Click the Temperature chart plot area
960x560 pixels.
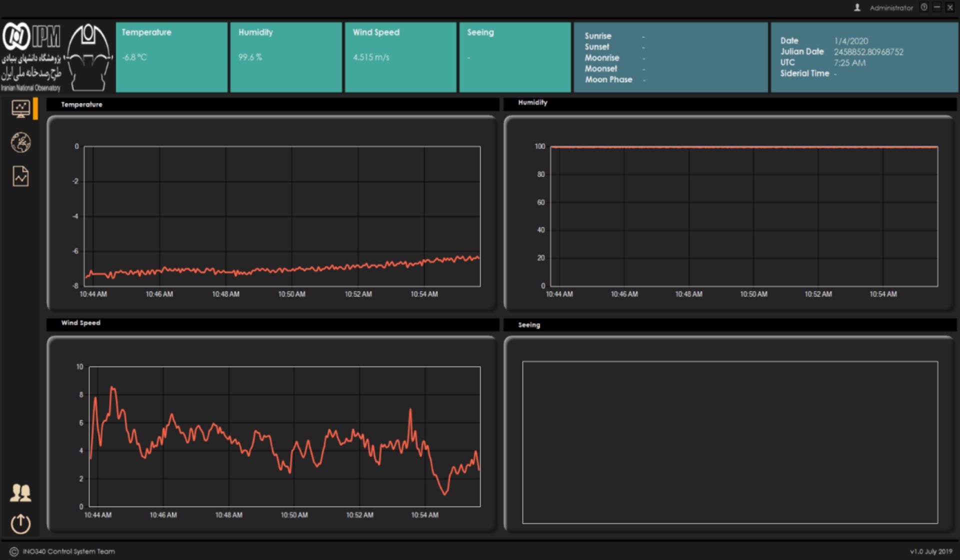(x=282, y=216)
